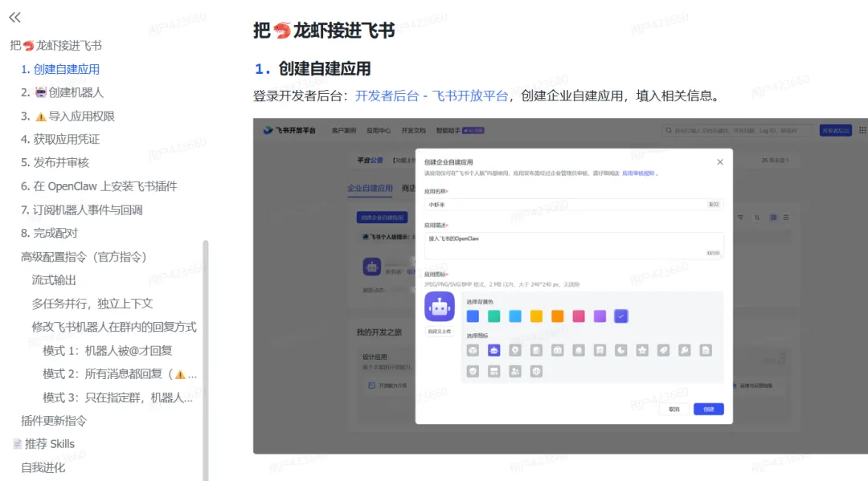Open 应用中心 in the platform nav
The width and height of the screenshot is (868, 481).
pyautogui.click(x=379, y=130)
